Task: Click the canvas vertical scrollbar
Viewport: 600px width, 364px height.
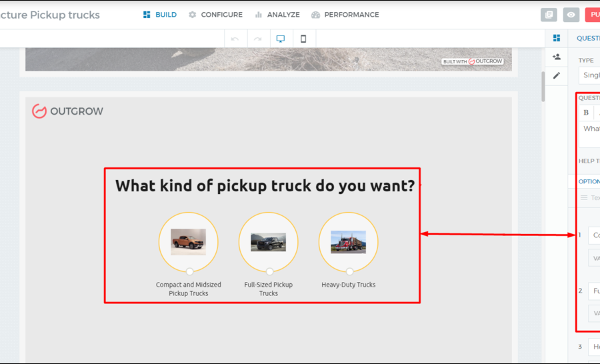Action: click(543, 85)
